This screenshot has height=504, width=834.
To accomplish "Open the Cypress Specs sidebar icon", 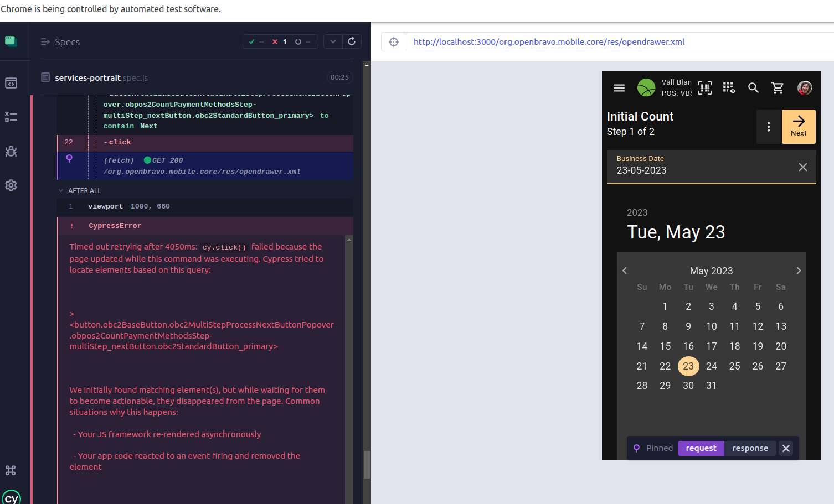I will pos(11,83).
